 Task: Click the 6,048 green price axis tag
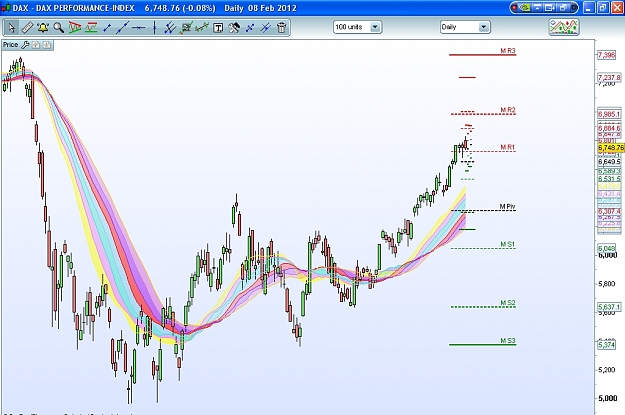pos(606,248)
